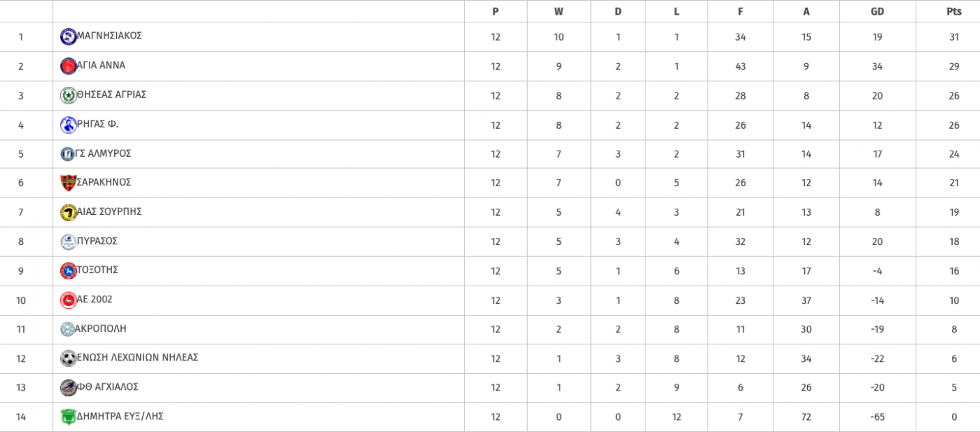Select the Pts column header
Image resolution: width=980 pixels, height=432 pixels.
tap(954, 11)
